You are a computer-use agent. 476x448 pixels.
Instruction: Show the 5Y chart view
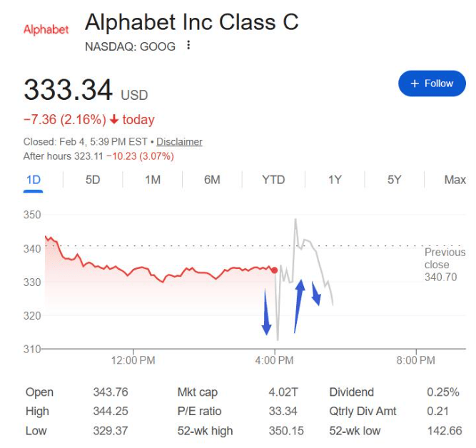[x=395, y=180]
